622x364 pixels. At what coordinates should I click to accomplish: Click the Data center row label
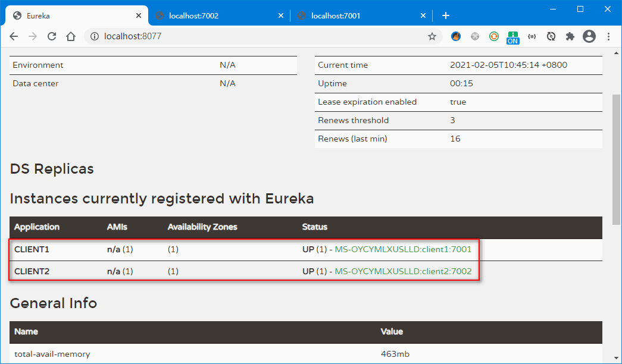pyautogui.click(x=35, y=84)
